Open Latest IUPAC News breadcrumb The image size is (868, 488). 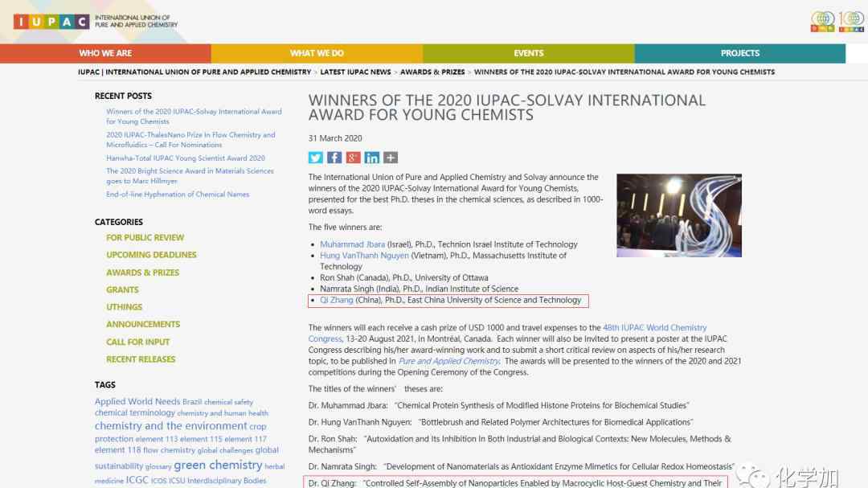coord(355,72)
